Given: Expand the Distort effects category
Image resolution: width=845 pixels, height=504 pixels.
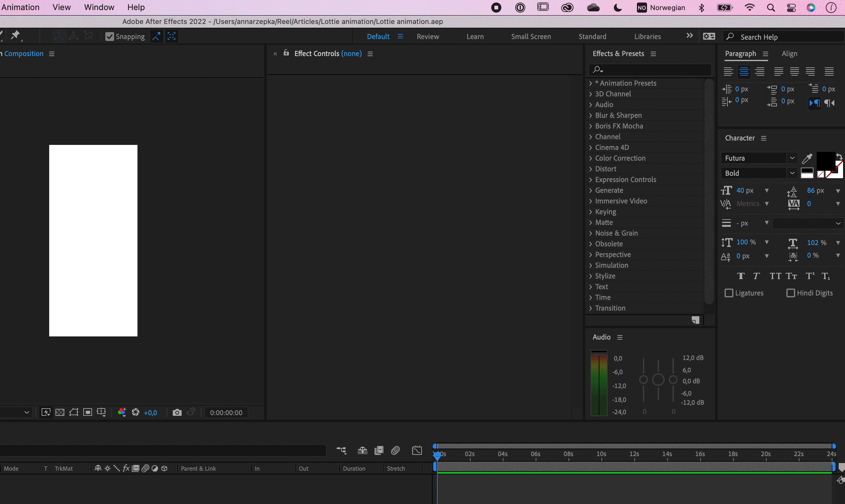Looking at the screenshot, I should [x=591, y=169].
